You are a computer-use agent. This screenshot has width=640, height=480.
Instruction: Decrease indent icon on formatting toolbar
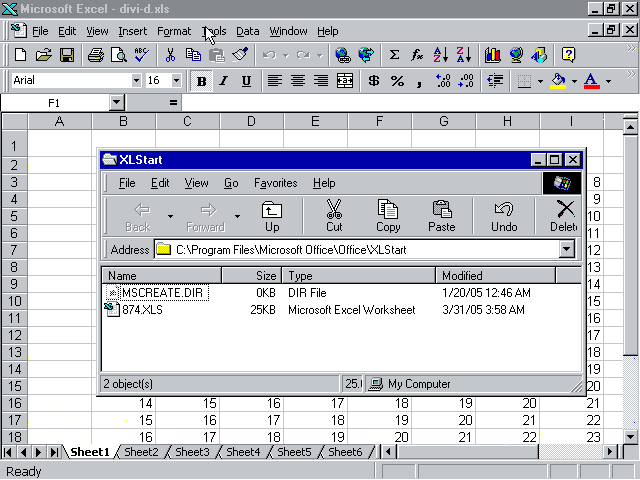[x=495, y=81]
